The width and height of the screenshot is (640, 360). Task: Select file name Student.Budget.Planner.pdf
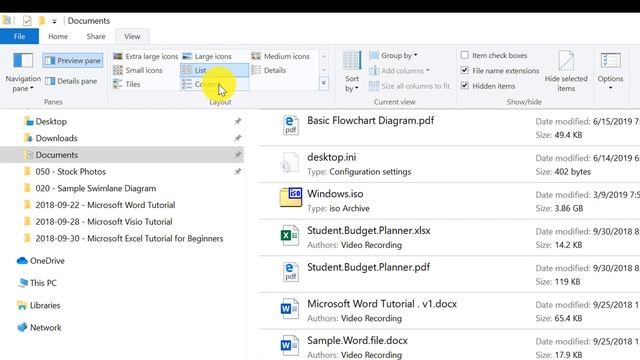coord(368,267)
